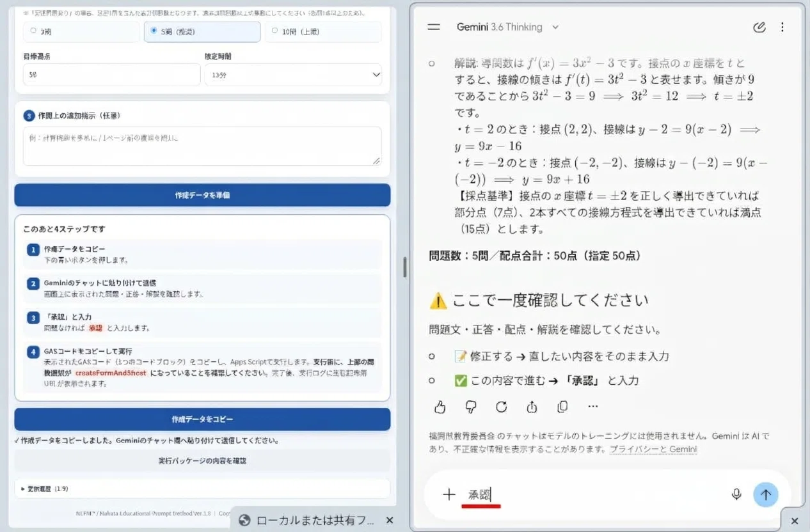Open more response actions ellipsis
810x532 pixels.
click(593, 407)
